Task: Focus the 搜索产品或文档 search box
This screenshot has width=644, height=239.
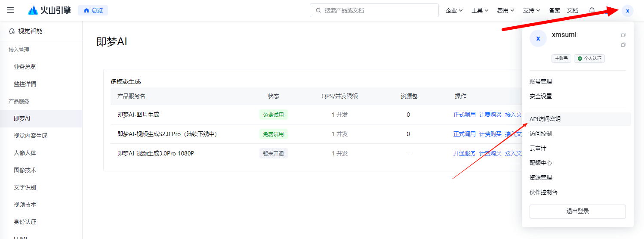Action: click(374, 10)
